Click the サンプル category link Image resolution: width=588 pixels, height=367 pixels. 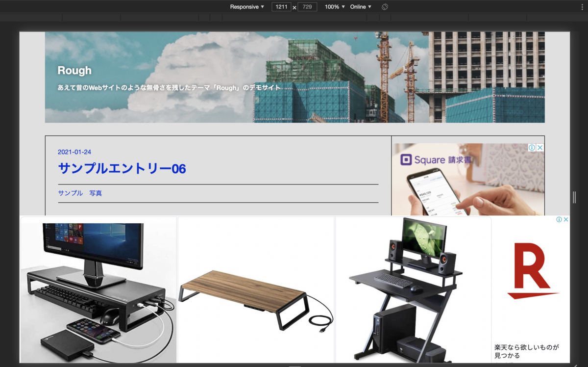[70, 193]
